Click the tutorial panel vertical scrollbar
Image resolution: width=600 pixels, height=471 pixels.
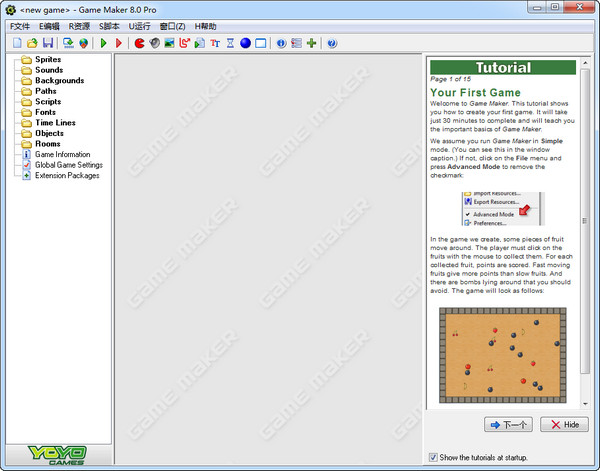tap(585, 230)
